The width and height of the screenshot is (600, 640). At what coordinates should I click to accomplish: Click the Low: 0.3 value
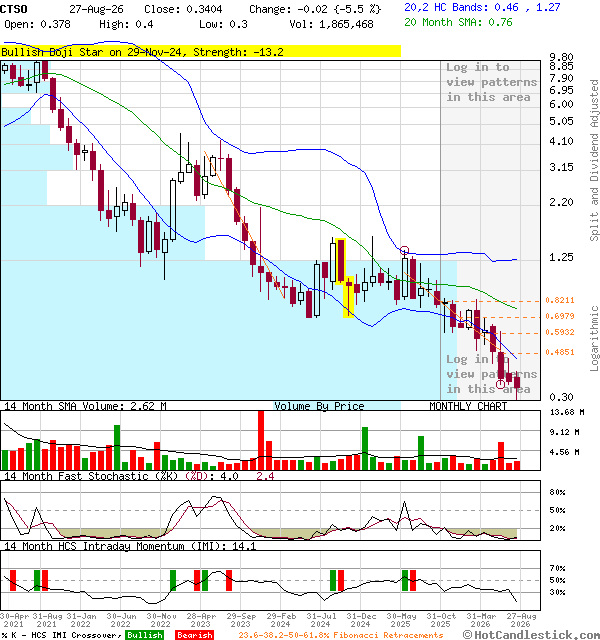point(223,24)
